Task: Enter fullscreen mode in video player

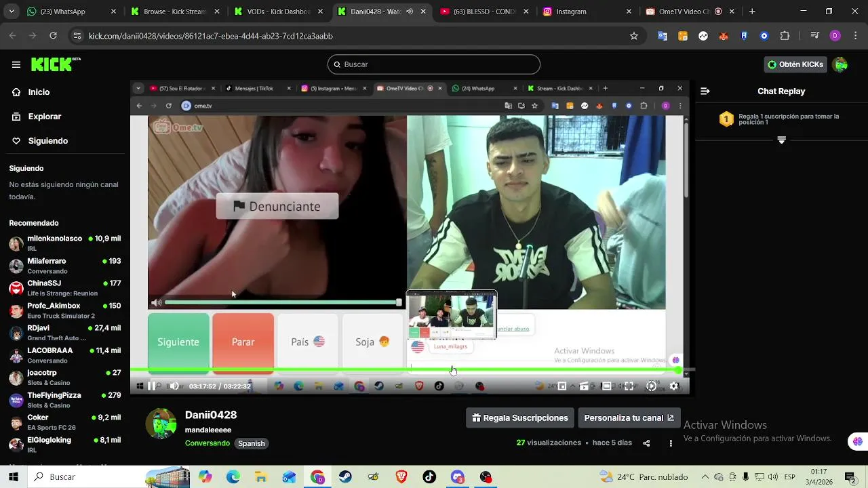Action: pos(629,386)
